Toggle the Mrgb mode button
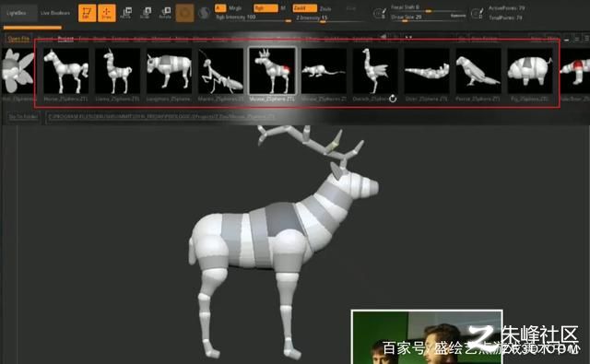The image size is (590, 364). [235, 8]
